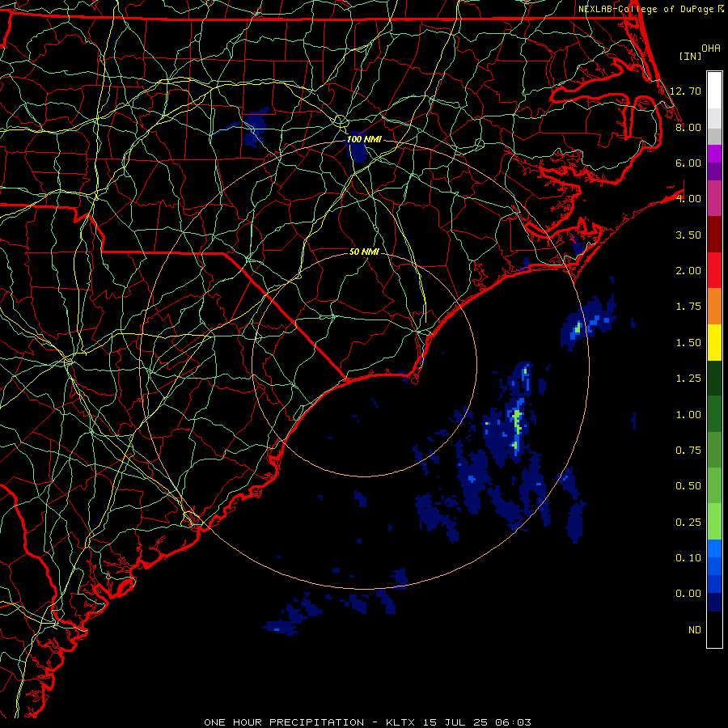Click the 1.50 legend value
This screenshot has width=728, height=728.
(688, 343)
